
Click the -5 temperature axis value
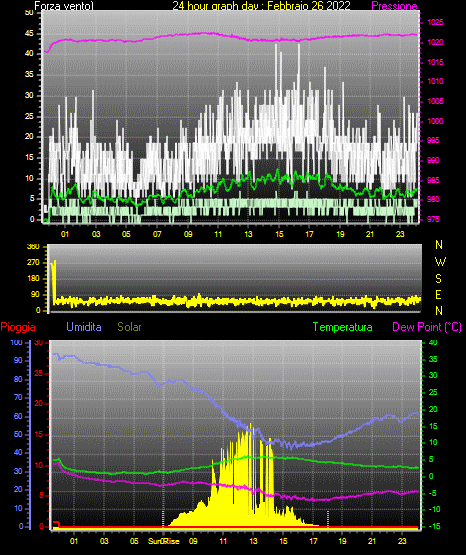pos(433,493)
